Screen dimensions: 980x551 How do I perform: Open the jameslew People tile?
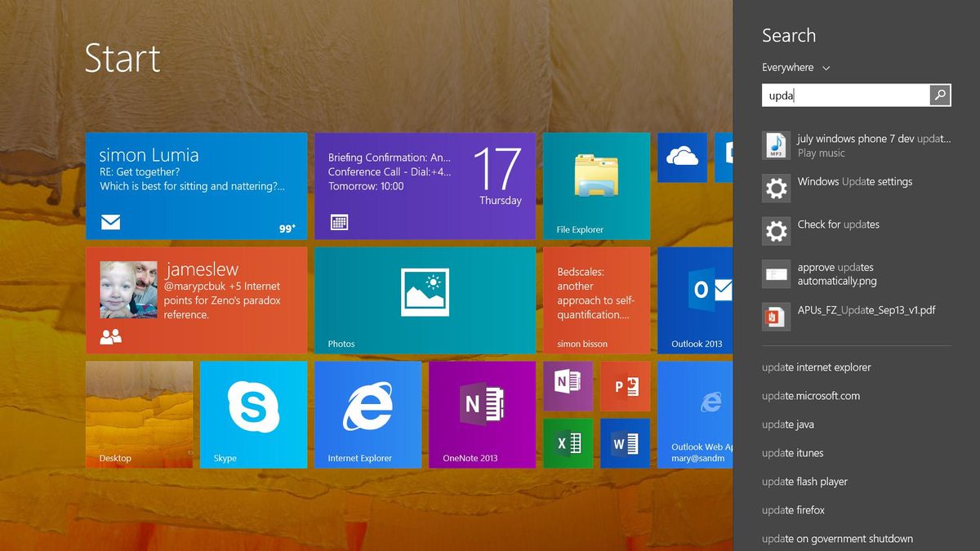196,300
